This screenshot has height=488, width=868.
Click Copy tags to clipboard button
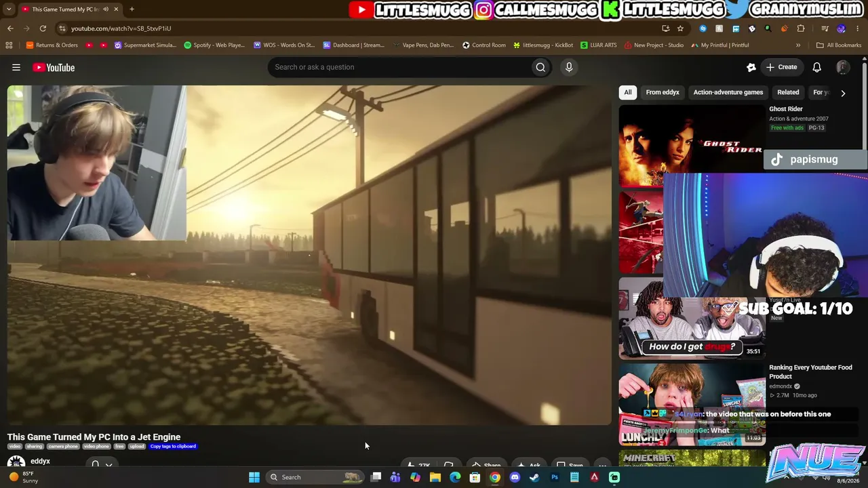point(173,447)
